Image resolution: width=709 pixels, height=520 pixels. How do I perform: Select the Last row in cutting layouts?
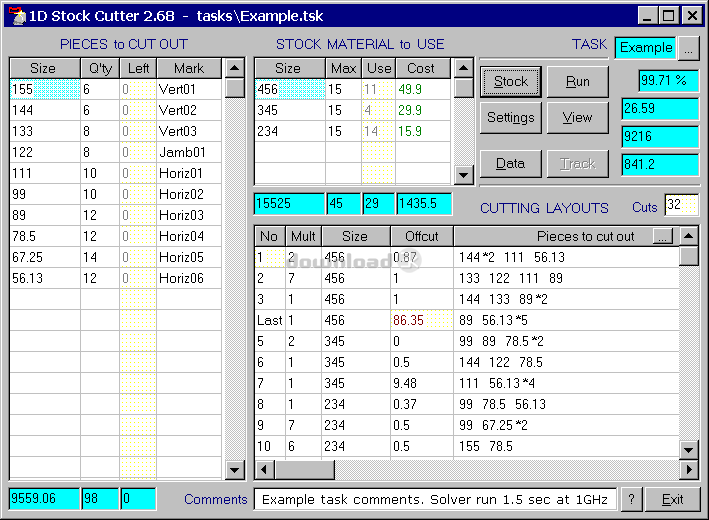269,320
